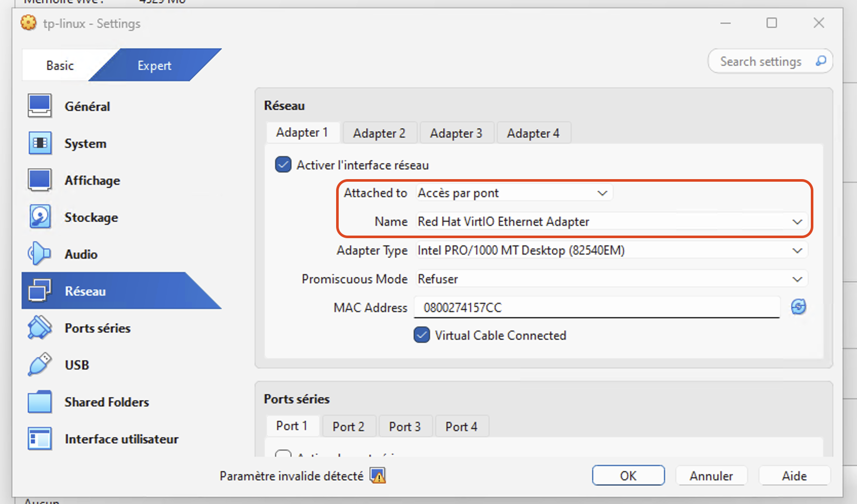The image size is (857, 504).
Task: Switch to the Adapter 2 tab
Action: (379, 133)
